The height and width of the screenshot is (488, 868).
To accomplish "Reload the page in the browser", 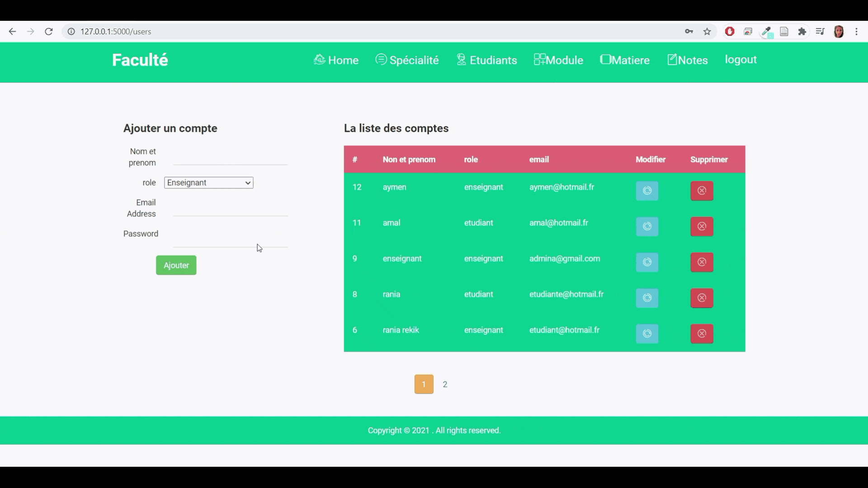I will [x=49, y=32].
